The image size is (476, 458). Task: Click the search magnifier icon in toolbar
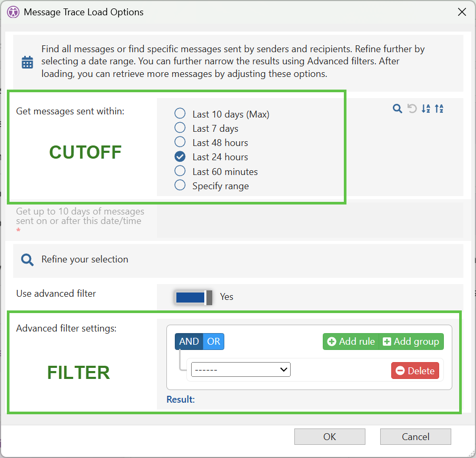coord(397,109)
